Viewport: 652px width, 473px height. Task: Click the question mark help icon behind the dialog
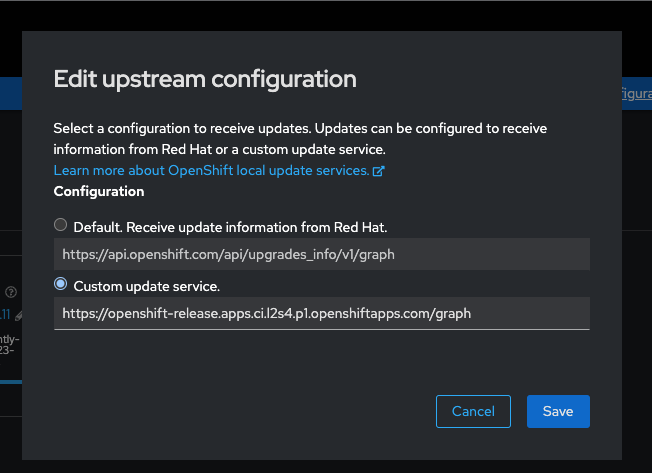tap(11, 292)
